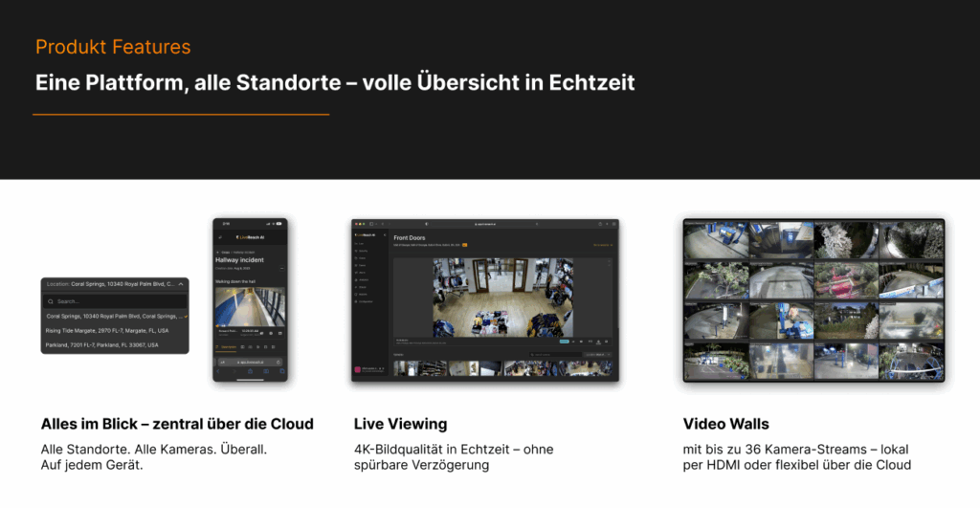Open Analytics in the desktop sidebar
This screenshot has width=980, height=508.
click(x=363, y=280)
